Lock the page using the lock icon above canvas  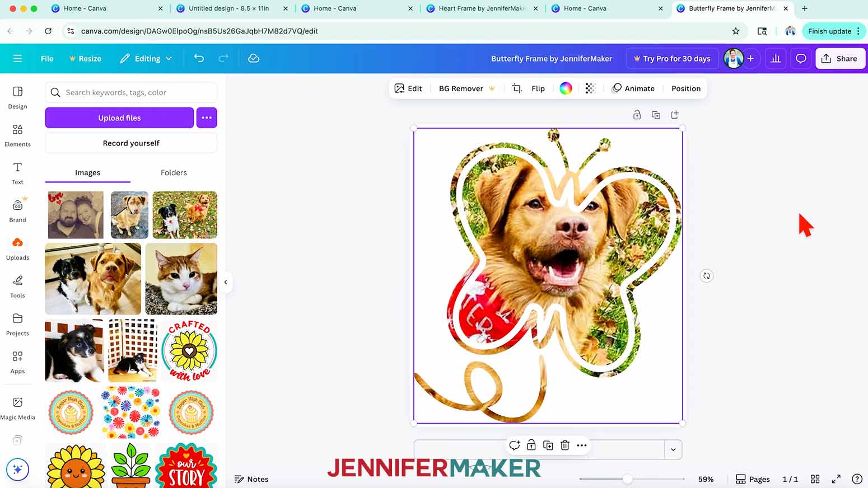pos(637,115)
